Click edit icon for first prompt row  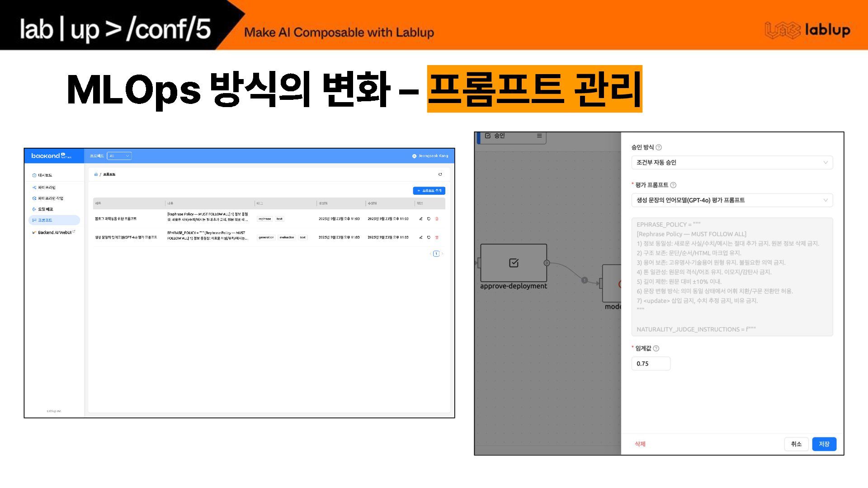(421, 219)
